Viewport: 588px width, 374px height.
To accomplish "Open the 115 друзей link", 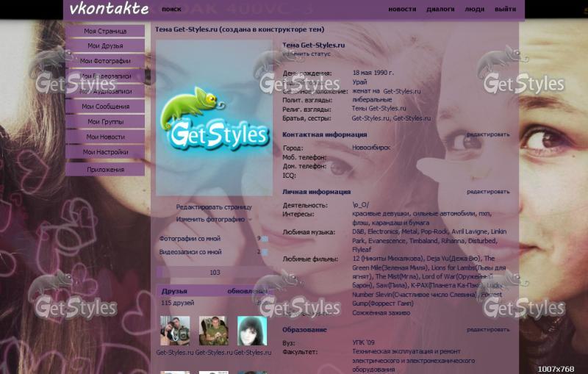I will pos(177,303).
